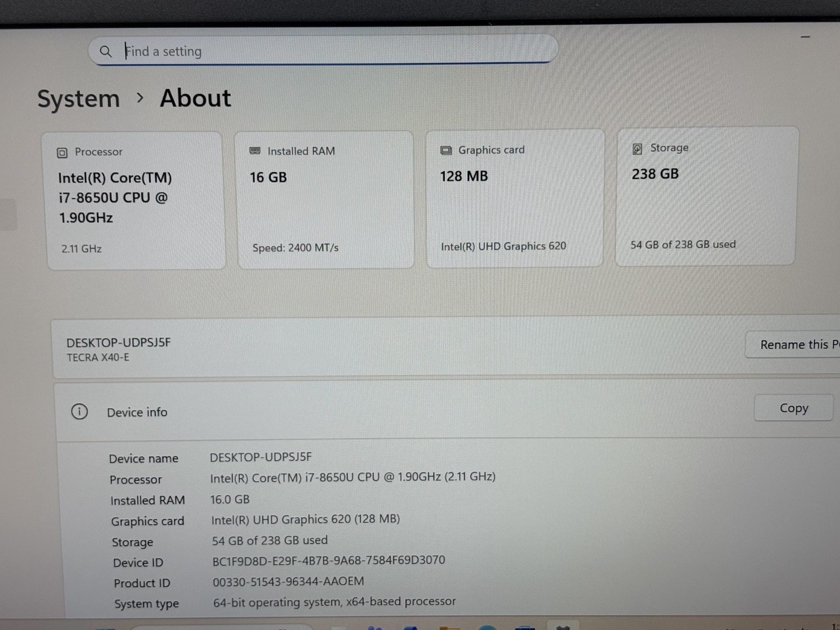Click the Device info circle icon

click(79, 412)
